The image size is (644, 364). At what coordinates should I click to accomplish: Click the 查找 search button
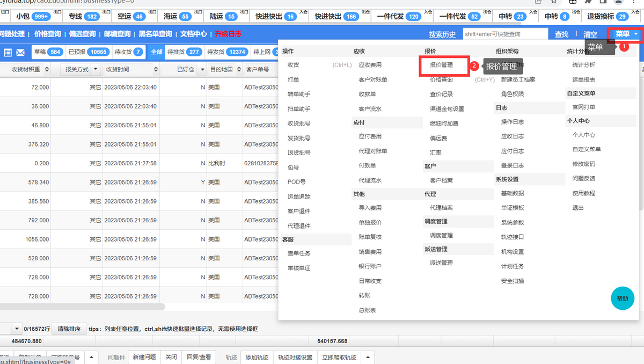[561, 34]
